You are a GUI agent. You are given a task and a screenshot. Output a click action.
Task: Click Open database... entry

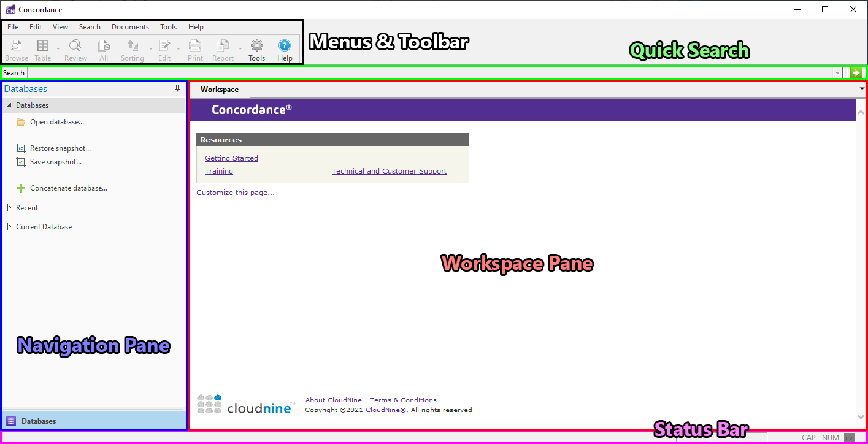[x=57, y=122]
